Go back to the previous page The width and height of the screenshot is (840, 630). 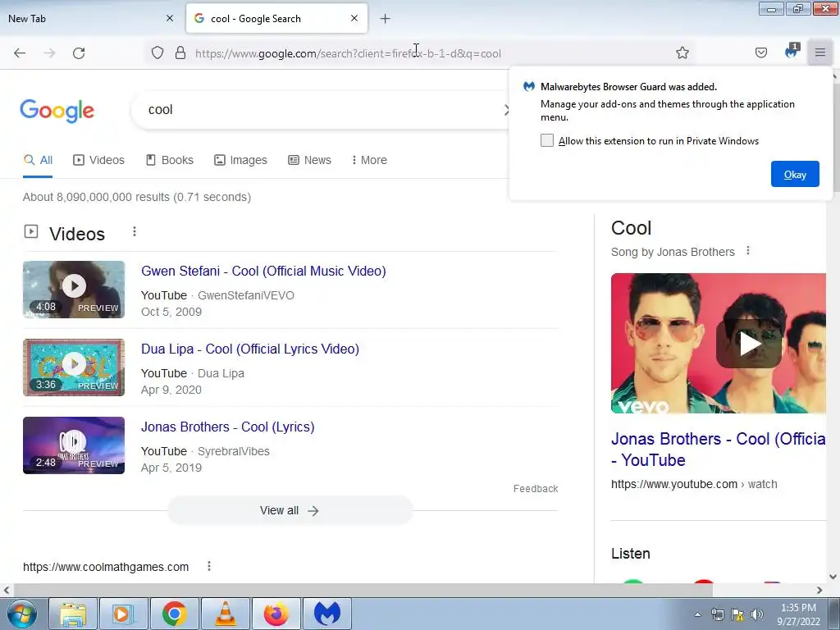(x=20, y=53)
